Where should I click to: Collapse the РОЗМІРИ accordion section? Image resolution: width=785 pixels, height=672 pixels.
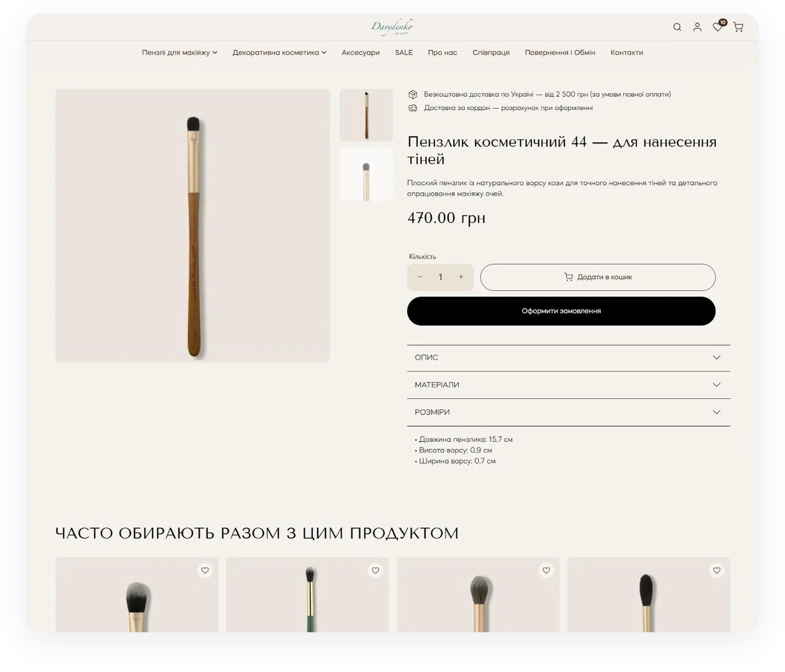[568, 412]
